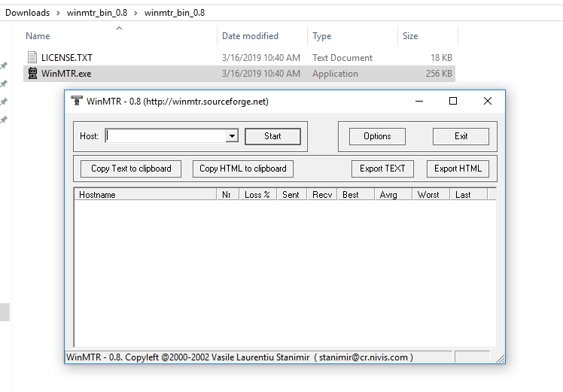Select the WinMTR.exe file name

tap(66, 74)
